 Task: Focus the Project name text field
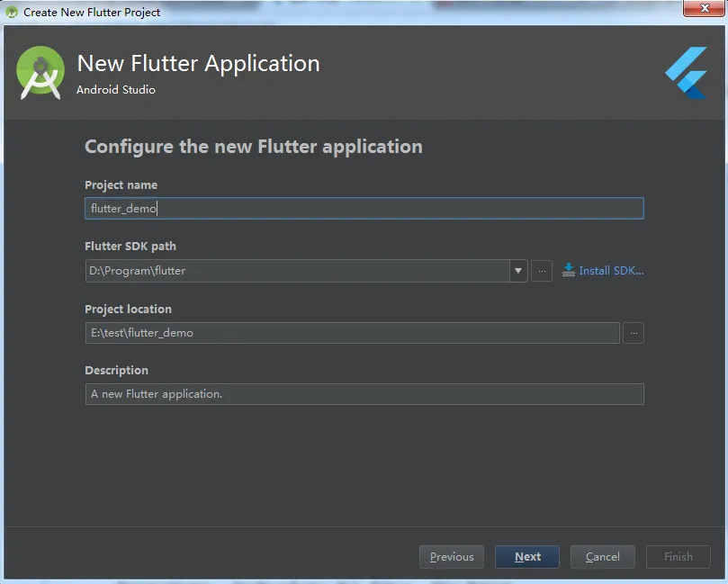[364, 209]
